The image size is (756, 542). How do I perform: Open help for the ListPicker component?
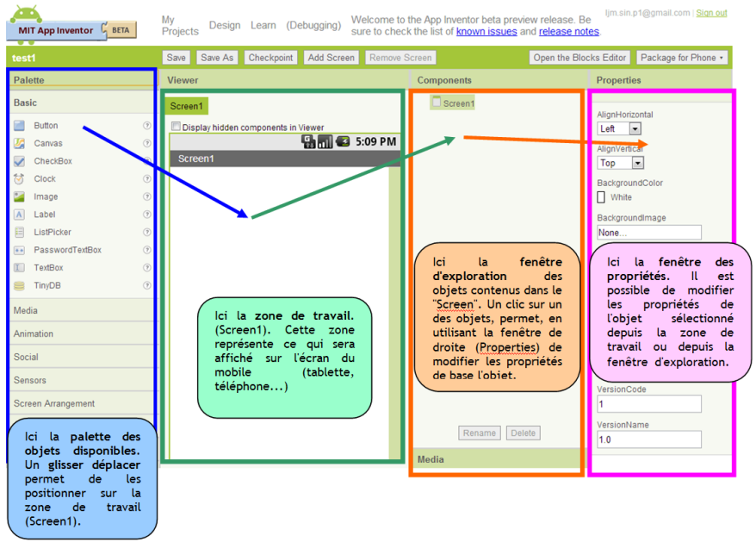click(x=147, y=232)
